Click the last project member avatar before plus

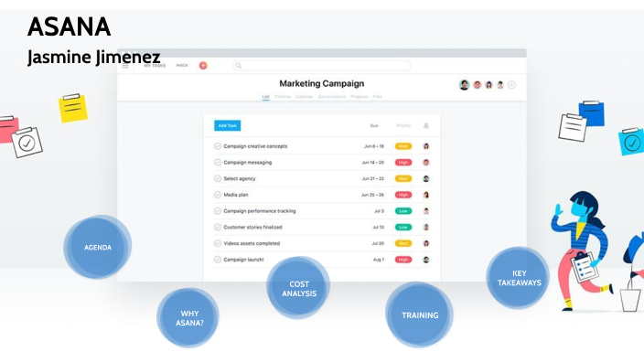(499, 85)
